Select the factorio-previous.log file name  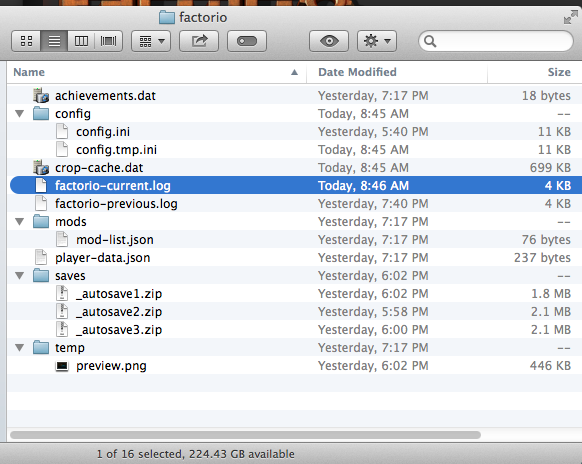tap(116, 204)
